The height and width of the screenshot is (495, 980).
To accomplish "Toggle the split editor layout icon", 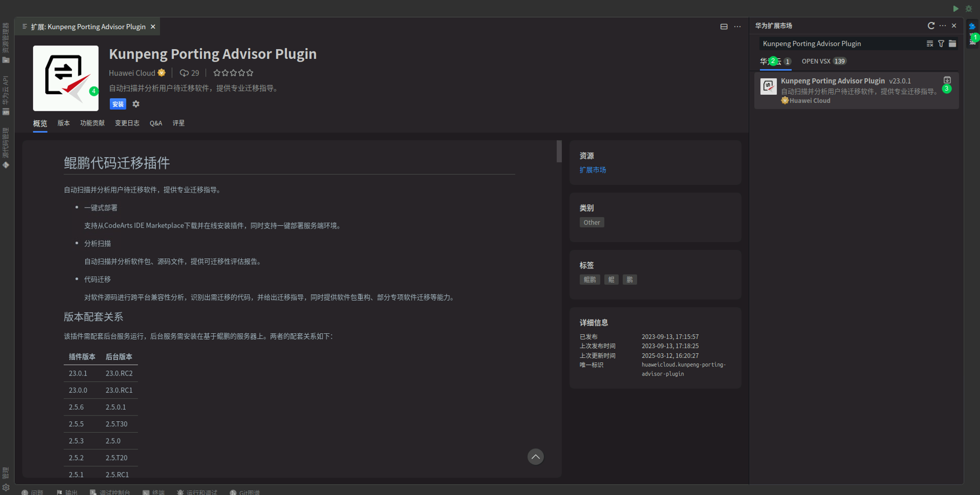I will coord(724,27).
